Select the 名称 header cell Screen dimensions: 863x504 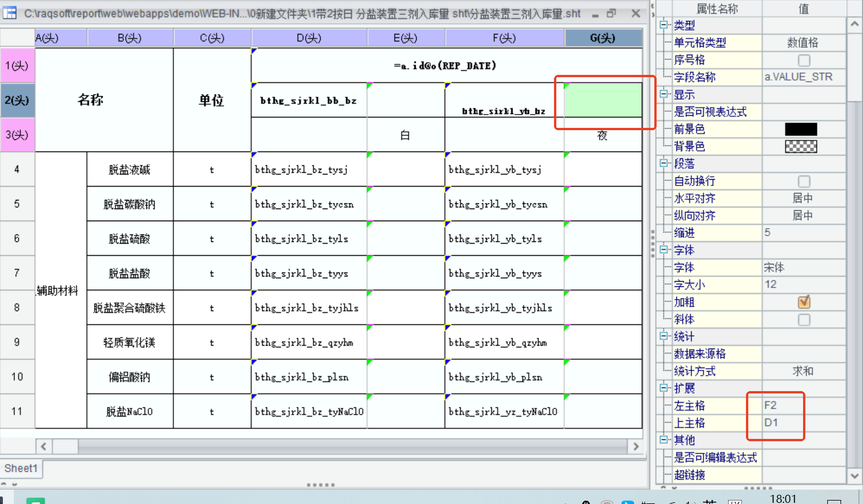[x=104, y=100]
